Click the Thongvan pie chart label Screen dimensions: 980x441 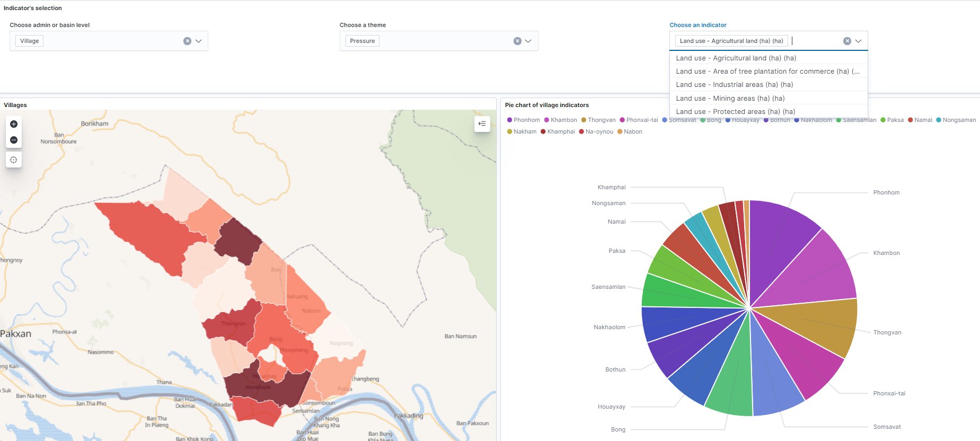tap(887, 333)
